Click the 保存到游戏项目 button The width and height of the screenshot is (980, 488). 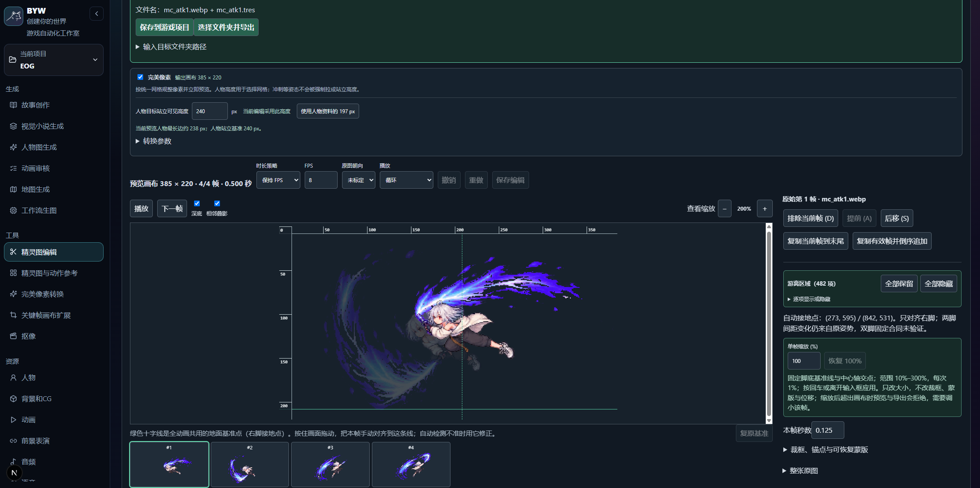pyautogui.click(x=164, y=27)
